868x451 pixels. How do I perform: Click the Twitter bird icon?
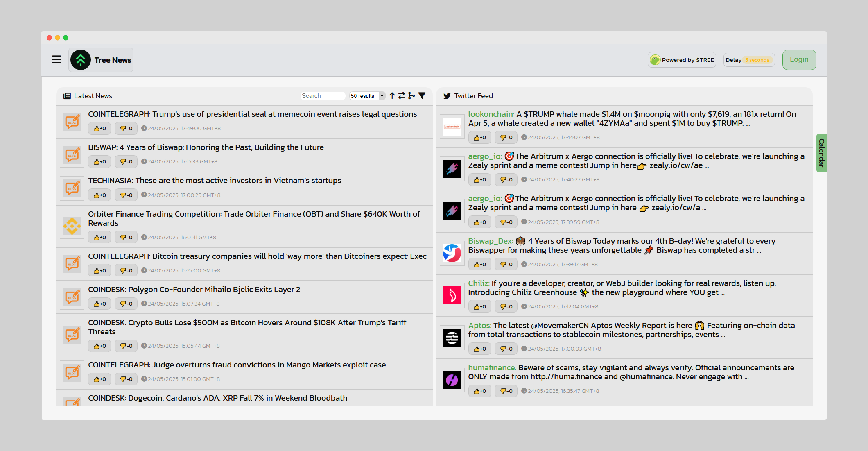pos(447,96)
